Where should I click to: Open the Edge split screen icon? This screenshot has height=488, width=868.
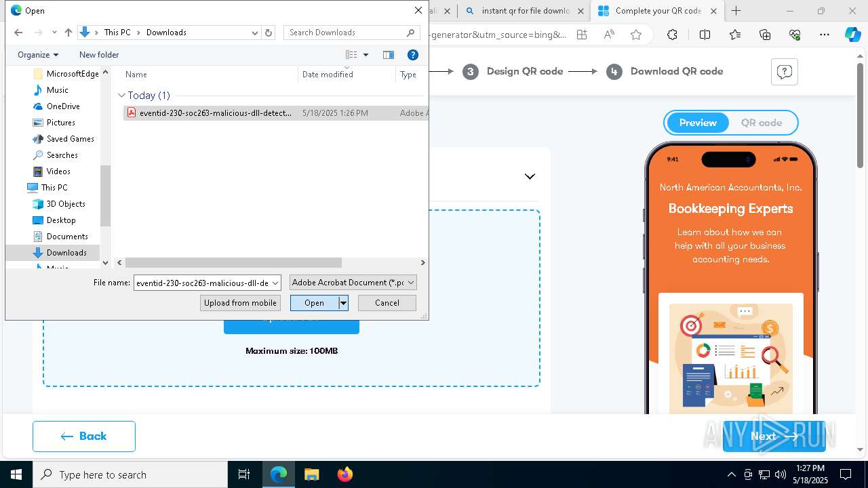coord(705,35)
